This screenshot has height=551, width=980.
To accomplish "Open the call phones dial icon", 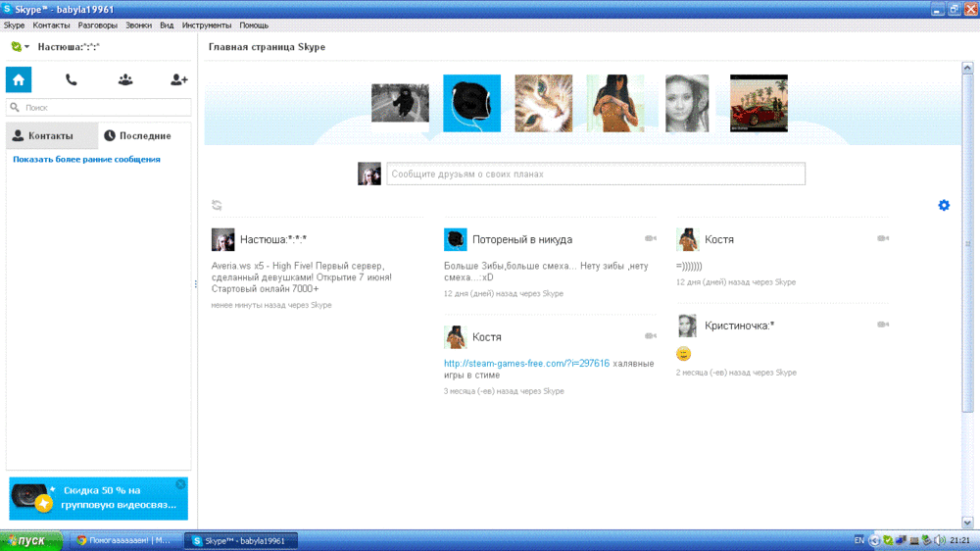I will [x=72, y=80].
